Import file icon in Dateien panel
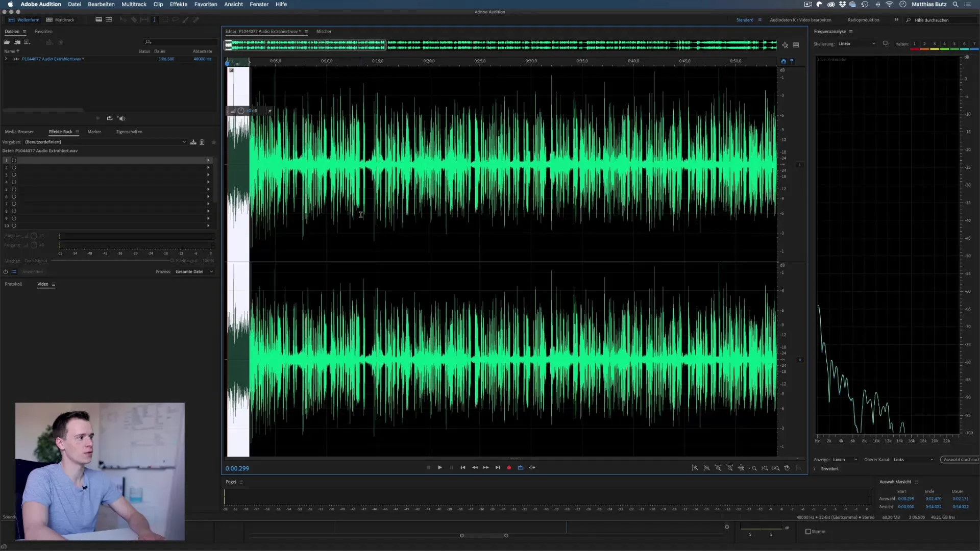This screenshot has width=980, height=551. 17,42
